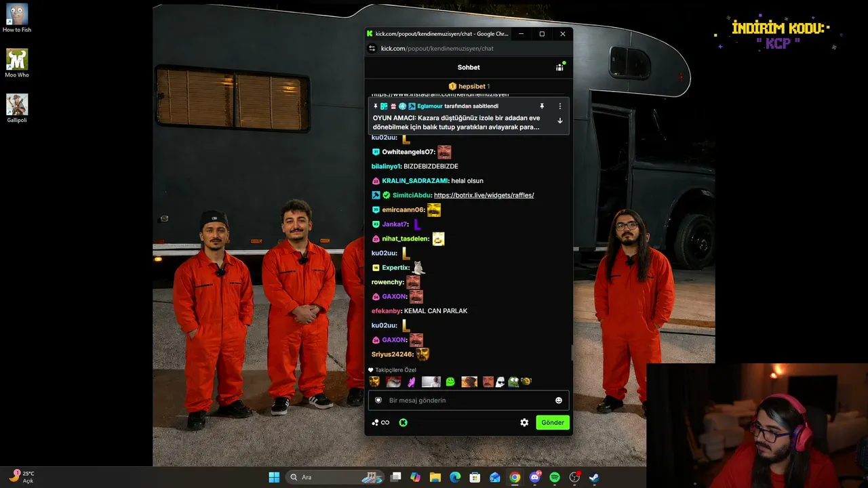
Task: Launch Copilot from the taskbar
Action: point(416,477)
